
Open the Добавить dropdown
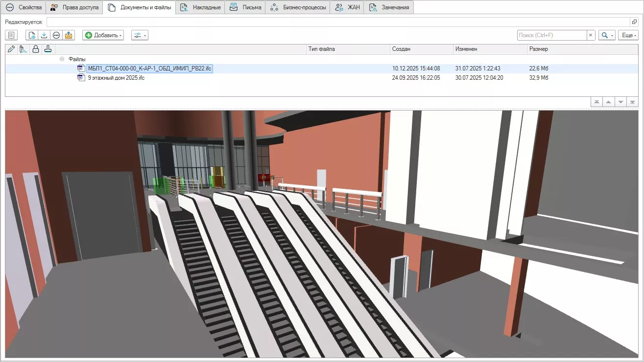coord(103,35)
